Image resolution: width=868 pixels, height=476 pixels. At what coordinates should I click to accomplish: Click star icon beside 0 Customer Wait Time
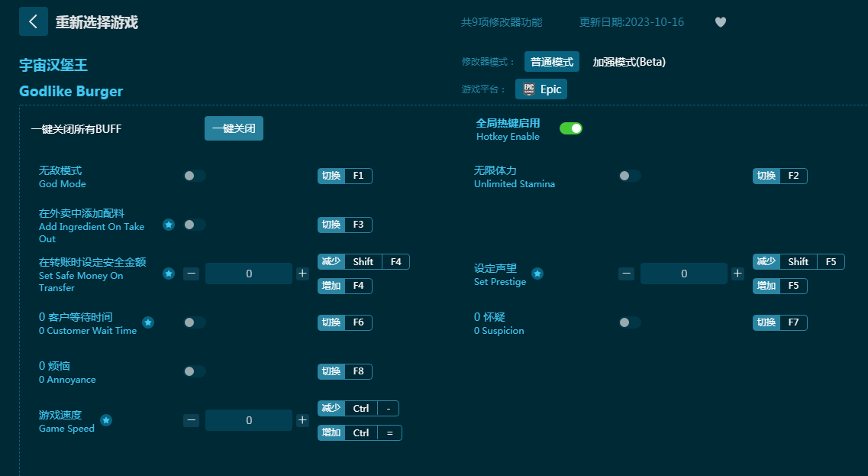click(148, 322)
